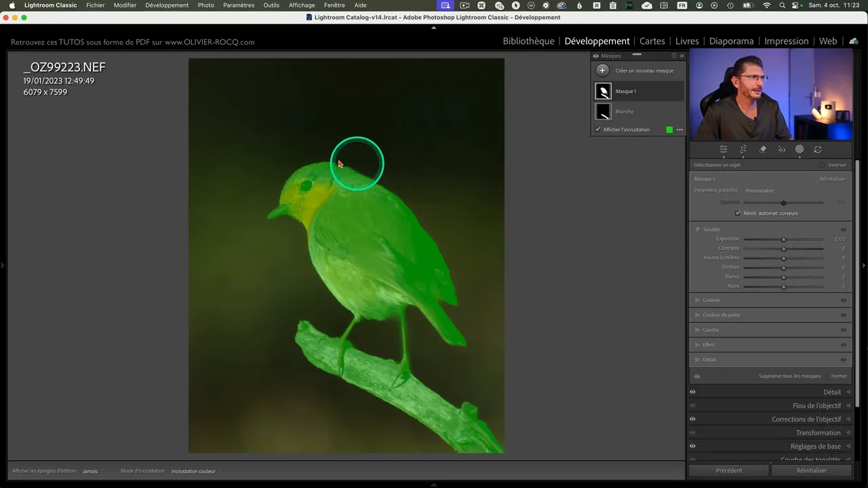Click Supprimer tous les masques
The height and width of the screenshot is (488, 868).
tap(789, 376)
